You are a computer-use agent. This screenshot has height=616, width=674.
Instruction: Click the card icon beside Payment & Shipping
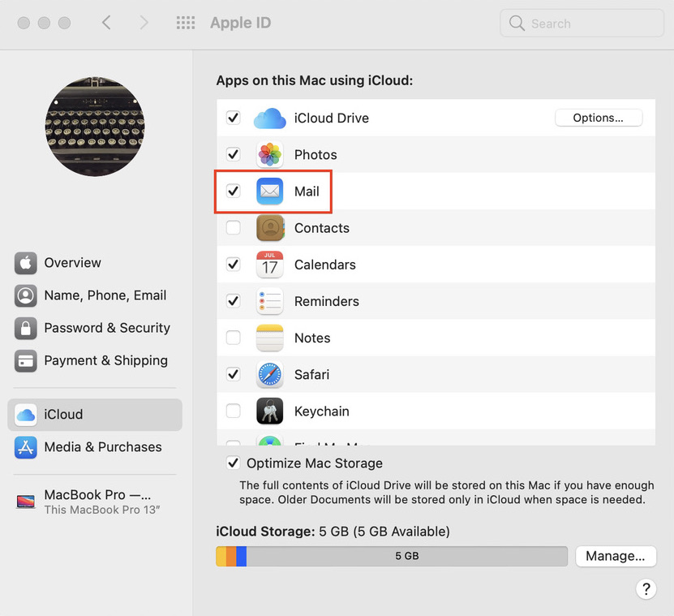[25, 360]
